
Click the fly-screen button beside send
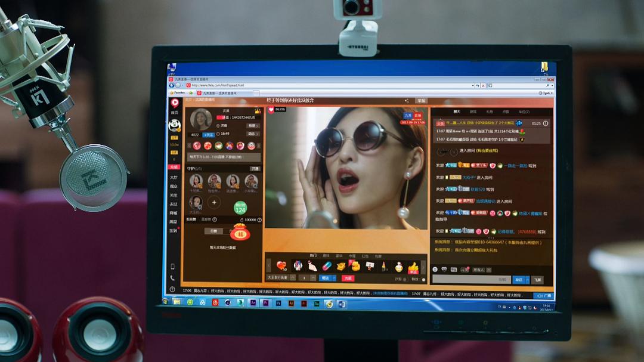point(538,280)
